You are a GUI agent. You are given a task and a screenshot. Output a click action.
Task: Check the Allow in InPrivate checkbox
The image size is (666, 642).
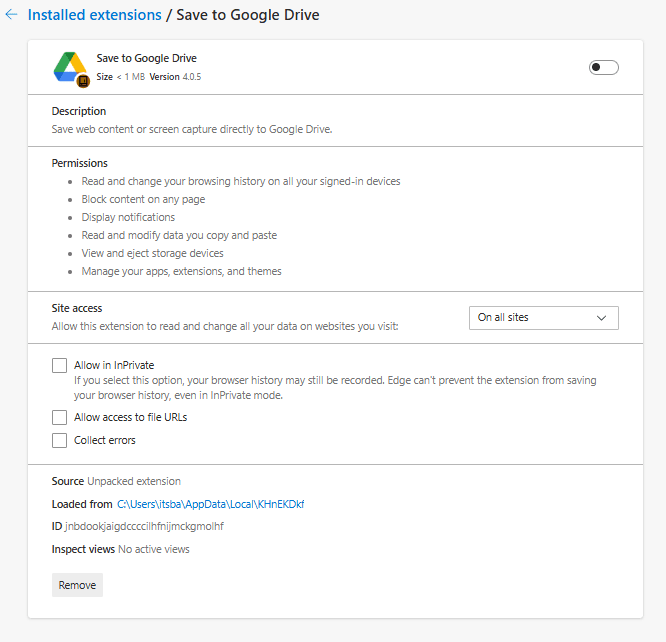click(60, 366)
